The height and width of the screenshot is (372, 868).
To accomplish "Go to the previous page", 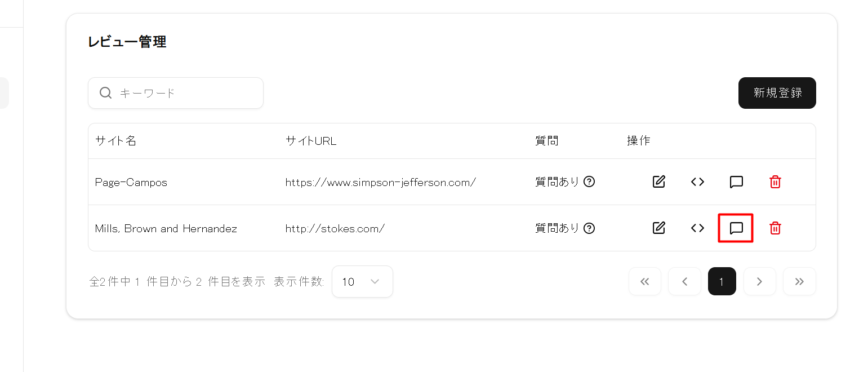I will pos(684,282).
